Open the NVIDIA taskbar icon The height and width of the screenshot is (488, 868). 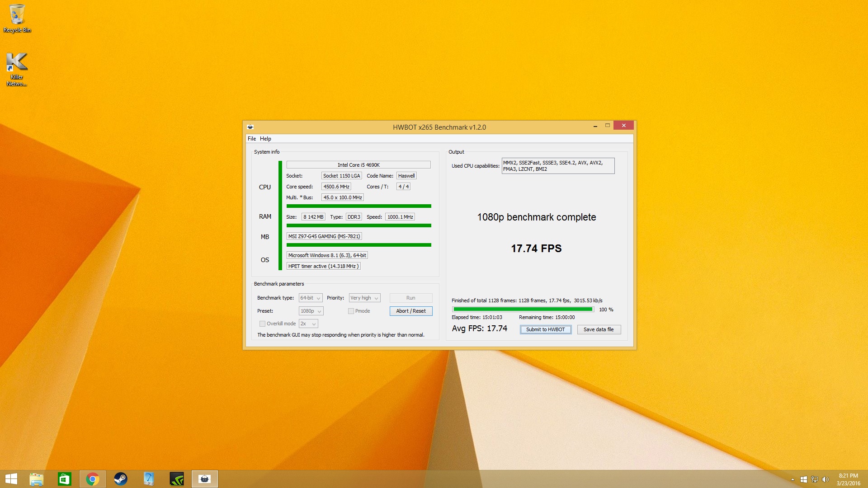(177, 479)
